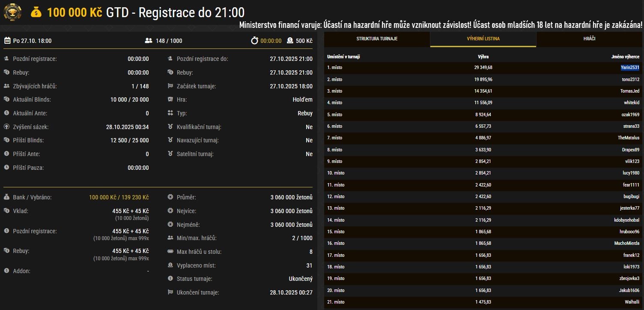Click the calendar icon beside Po 27.10. 18:00

point(7,41)
